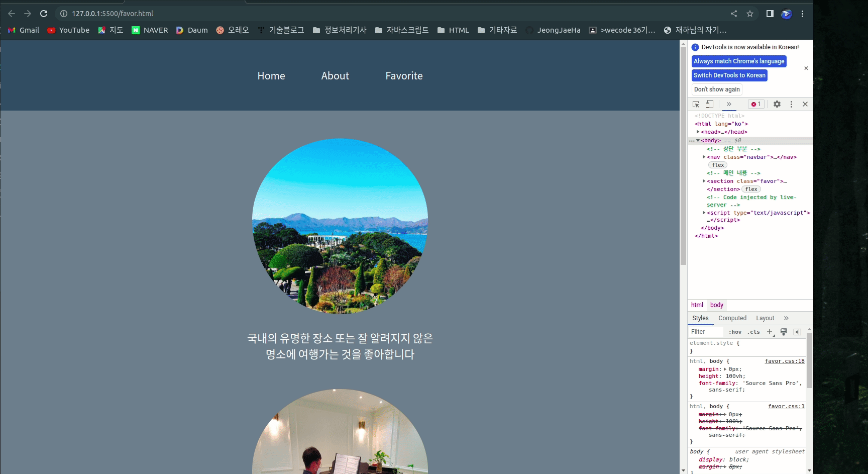Open 기타자료 bookmark folder

497,30
